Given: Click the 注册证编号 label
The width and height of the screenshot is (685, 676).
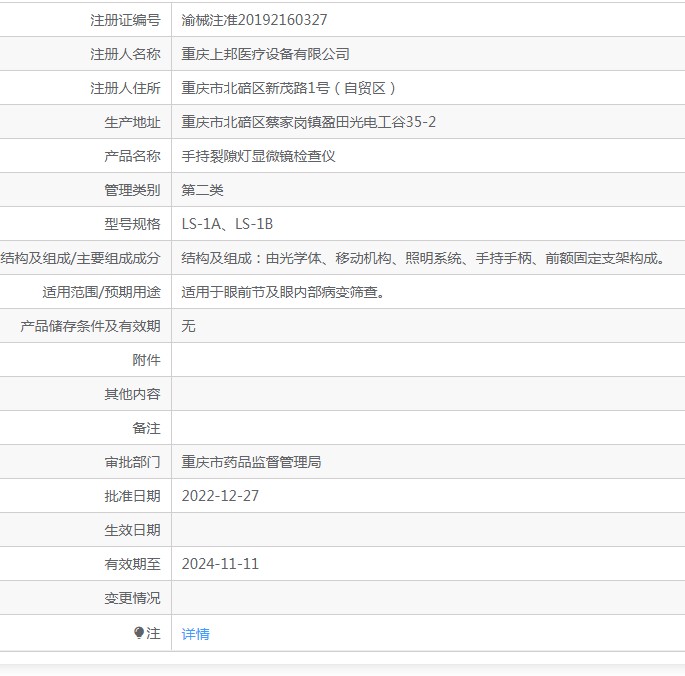Looking at the screenshot, I should coord(125,20).
